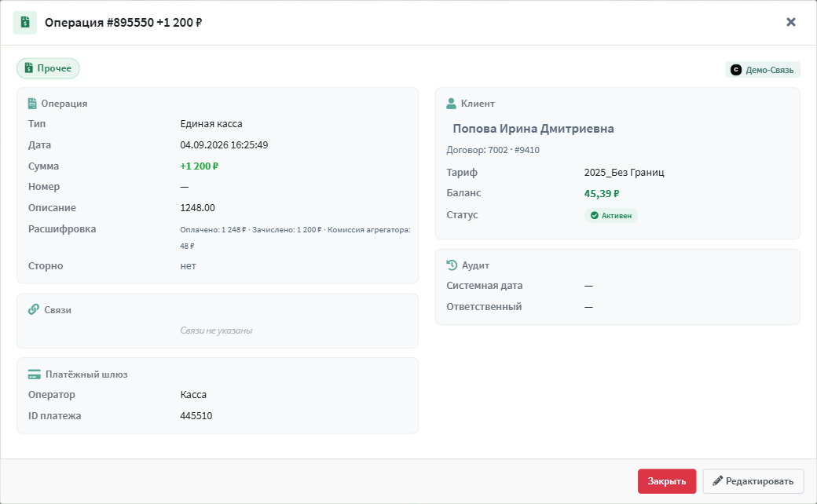Click the Связи не указаны placeholder
This screenshot has height=504, width=817.
pos(216,331)
